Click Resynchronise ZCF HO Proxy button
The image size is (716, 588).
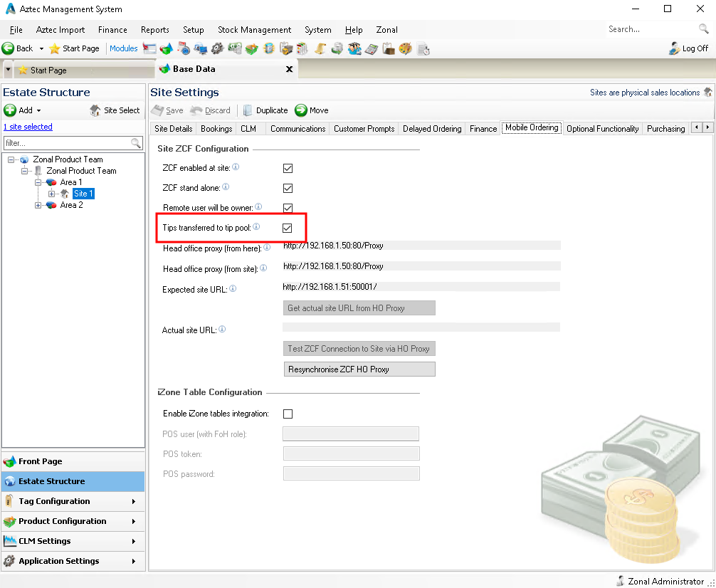coord(359,369)
